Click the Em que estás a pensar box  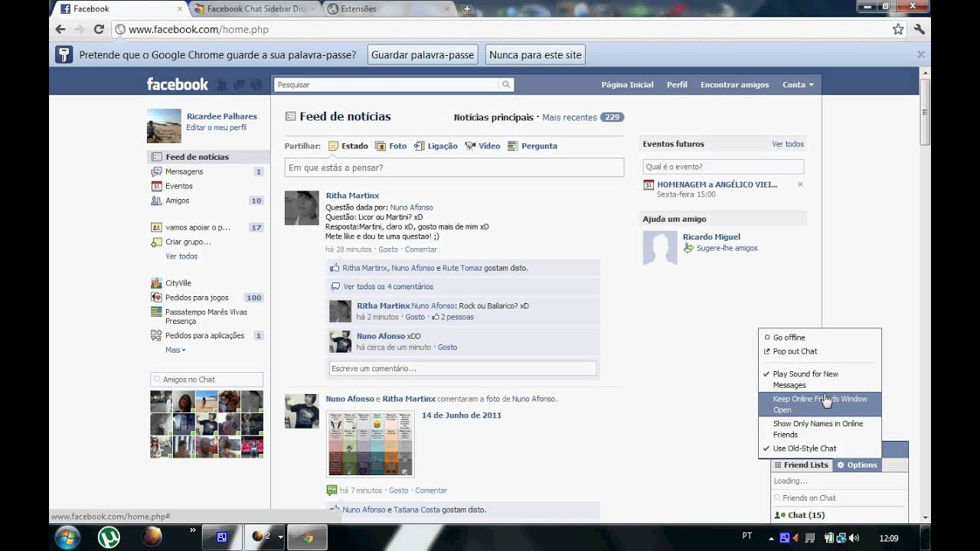454,168
